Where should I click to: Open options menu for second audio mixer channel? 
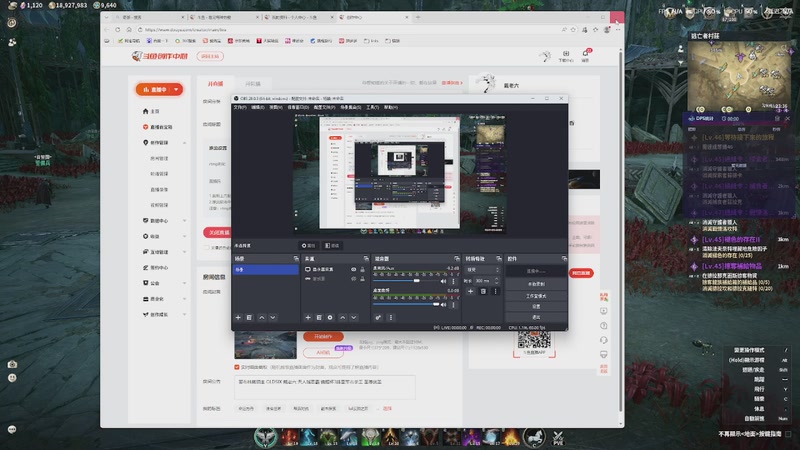tap(453, 305)
